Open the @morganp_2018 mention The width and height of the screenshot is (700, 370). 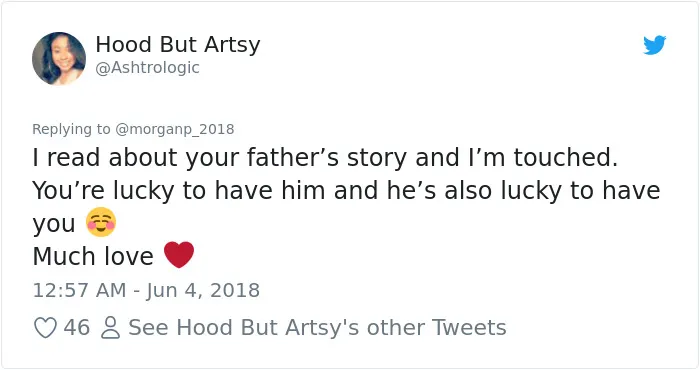point(175,129)
